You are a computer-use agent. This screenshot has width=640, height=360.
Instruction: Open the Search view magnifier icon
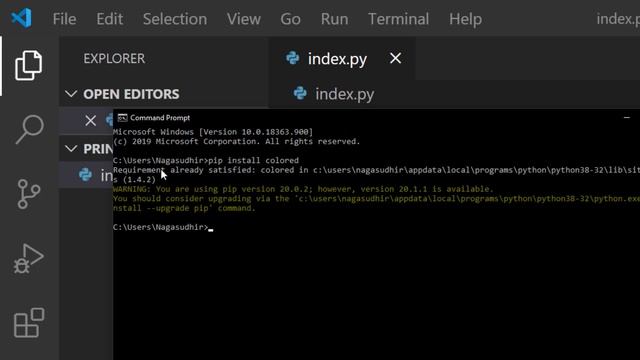pos(29,129)
